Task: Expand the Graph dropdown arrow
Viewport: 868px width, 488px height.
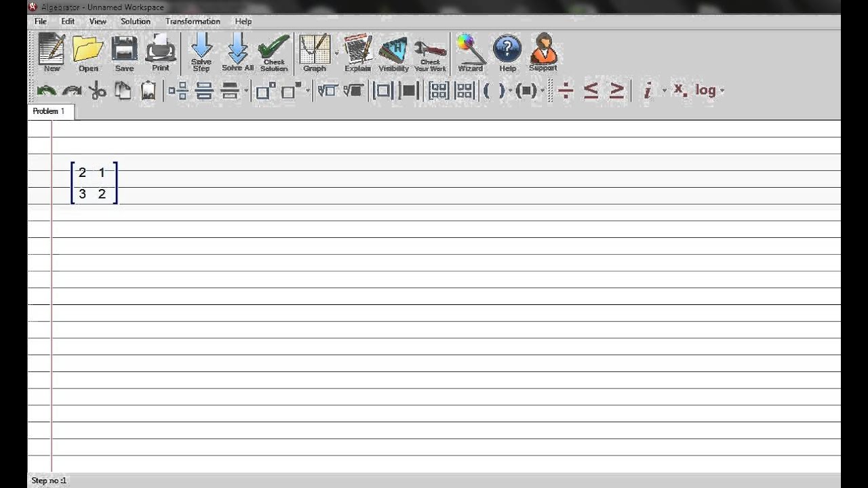Action: 336,53
